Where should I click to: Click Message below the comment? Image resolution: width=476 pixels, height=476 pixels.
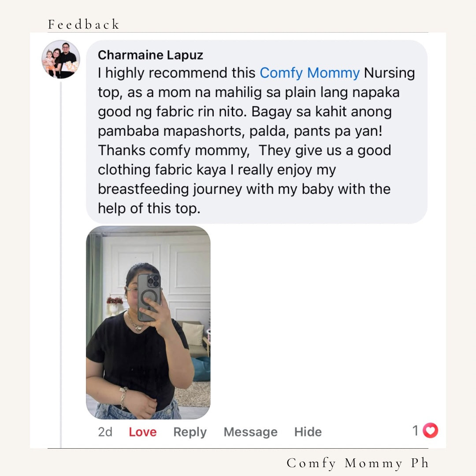pos(250,432)
